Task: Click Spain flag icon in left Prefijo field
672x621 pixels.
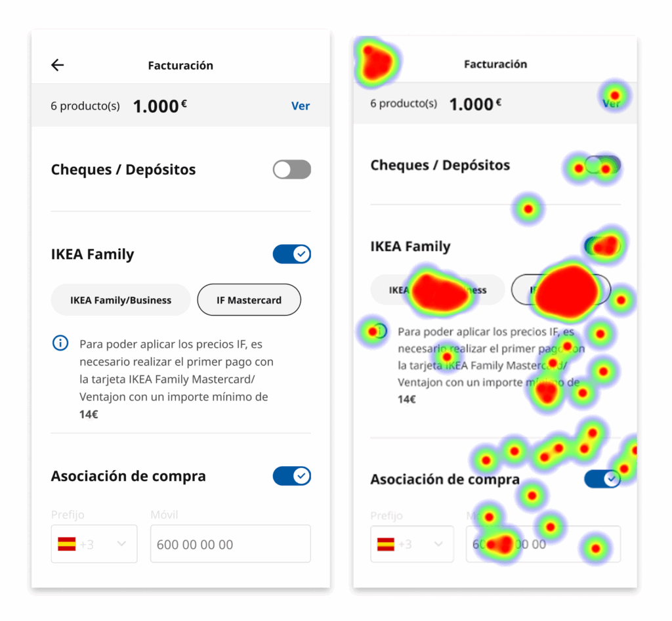Action: click(x=67, y=544)
